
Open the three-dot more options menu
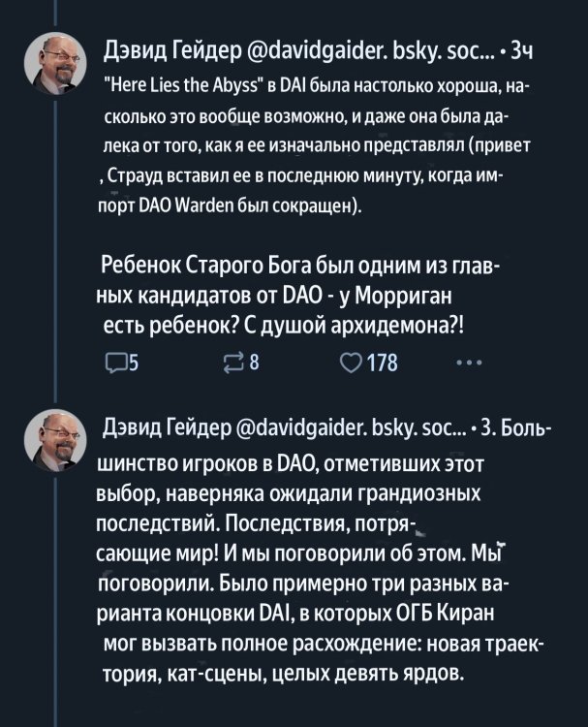pos(467,364)
